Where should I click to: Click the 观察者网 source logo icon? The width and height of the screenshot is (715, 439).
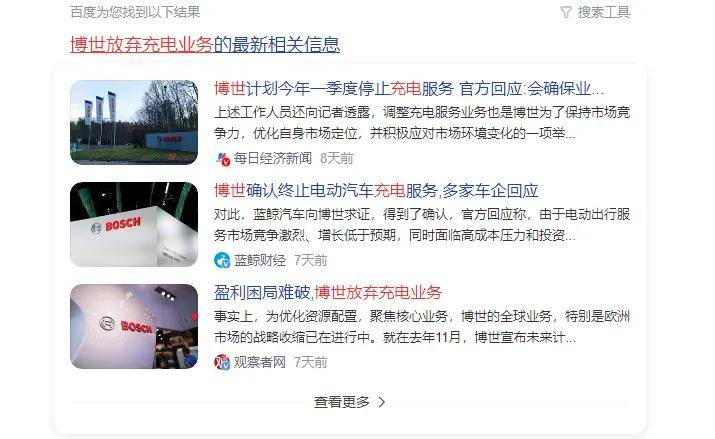[223, 362]
